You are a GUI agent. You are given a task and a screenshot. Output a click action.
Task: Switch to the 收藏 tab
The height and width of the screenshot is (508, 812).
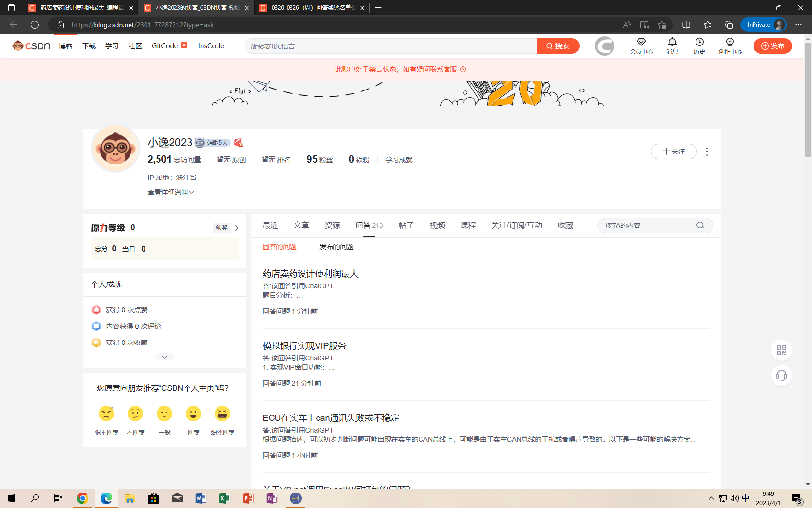point(565,225)
